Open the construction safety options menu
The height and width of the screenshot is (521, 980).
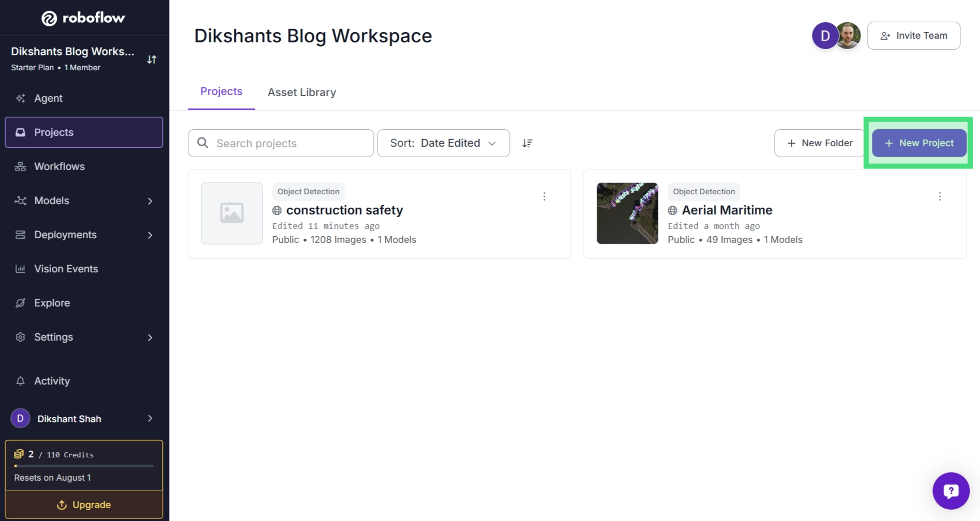[x=544, y=196]
